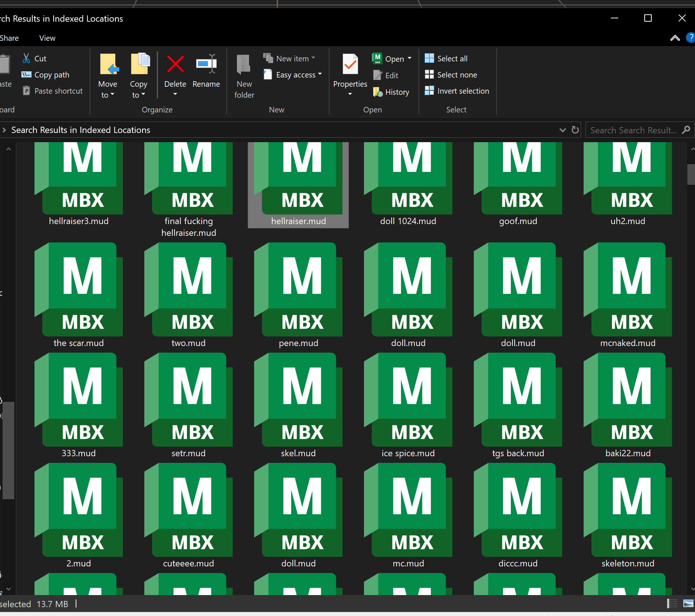This screenshot has width=695, height=616.
Task: Click the hellraiser.mud filename label
Action: pos(298,221)
